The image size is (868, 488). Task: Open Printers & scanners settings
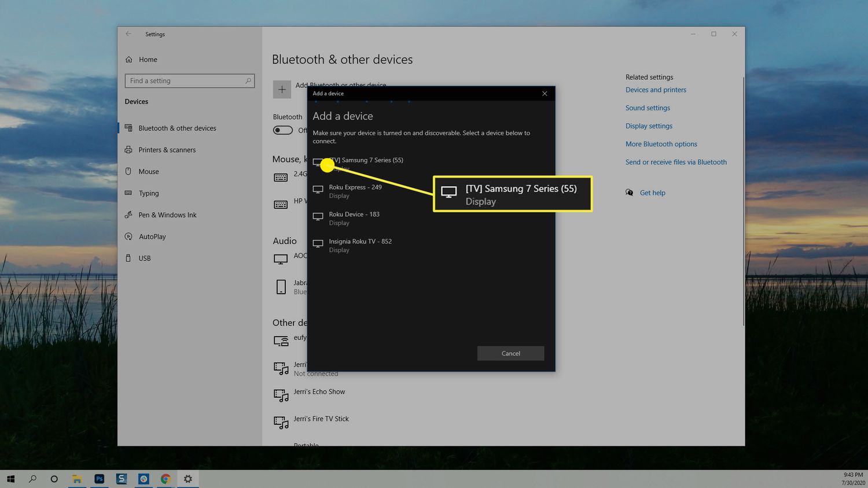pyautogui.click(x=167, y=150)
